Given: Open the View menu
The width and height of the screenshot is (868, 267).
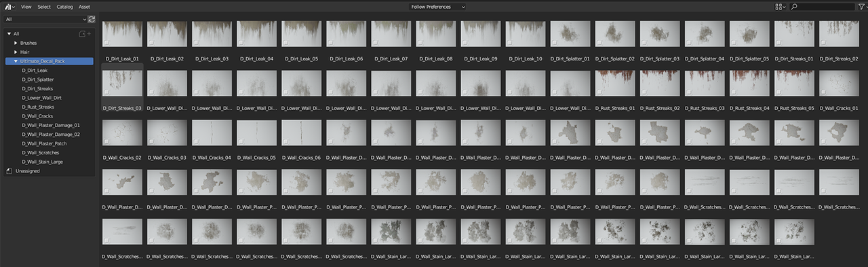Looking at the screenshot, I should point(26,6).
